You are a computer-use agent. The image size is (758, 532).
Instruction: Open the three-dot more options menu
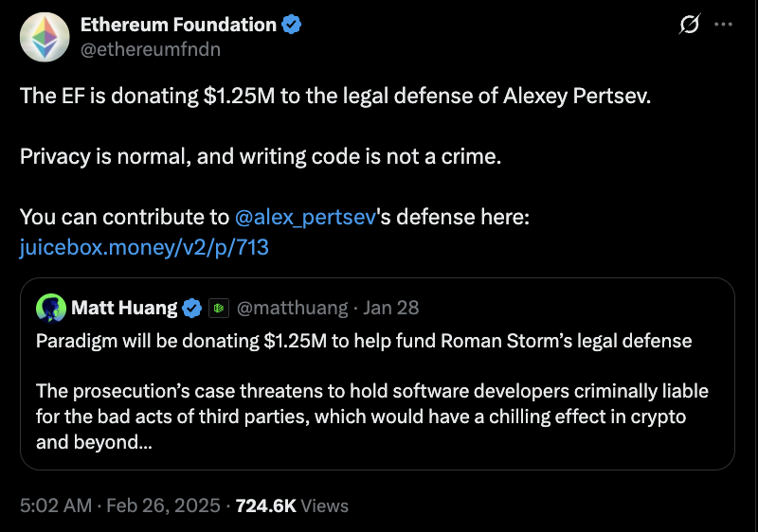click(x=724, y=26)
